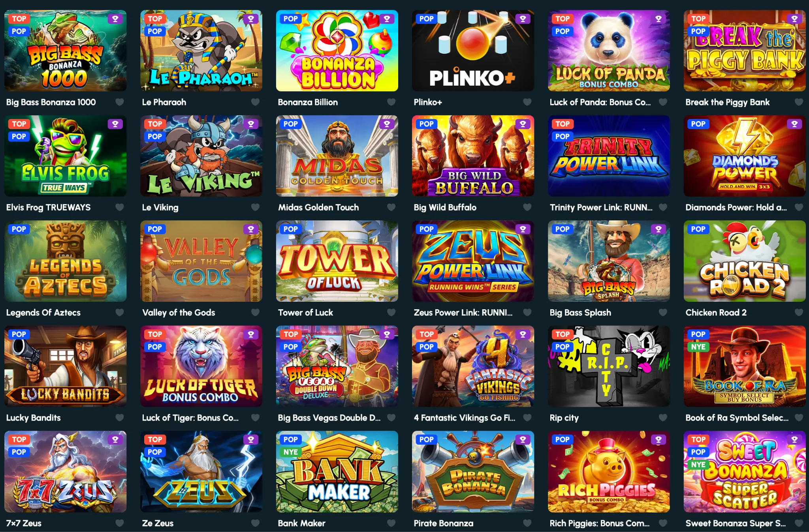Click trophy icon on Bonanza Billion thumbnail
The image size is (809, 532).
coord(387,19)
